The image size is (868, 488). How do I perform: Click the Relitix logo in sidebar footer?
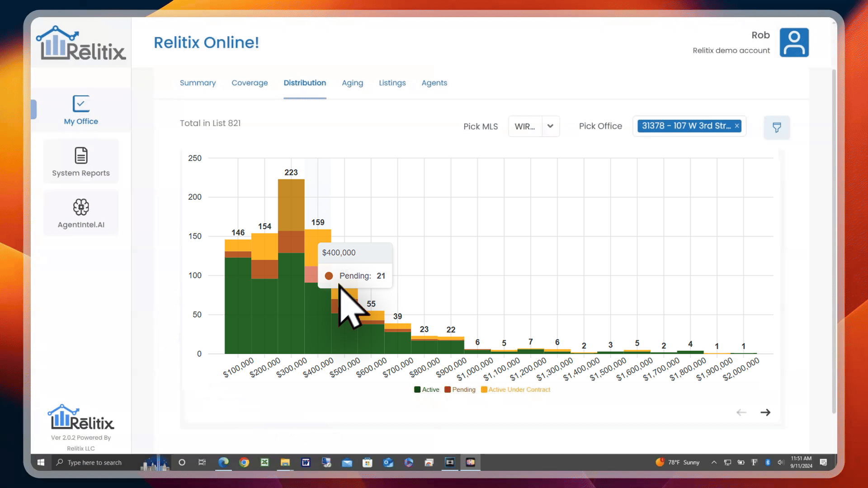point(81,417)
